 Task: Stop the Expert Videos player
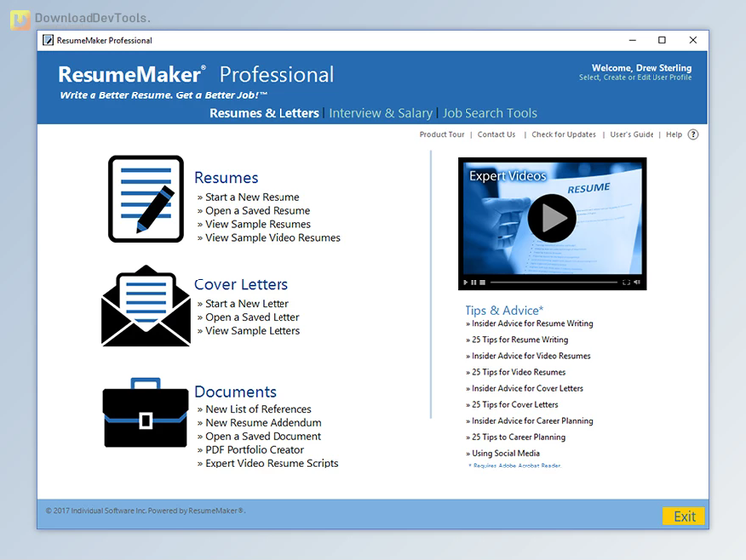[x=482, y=282]
